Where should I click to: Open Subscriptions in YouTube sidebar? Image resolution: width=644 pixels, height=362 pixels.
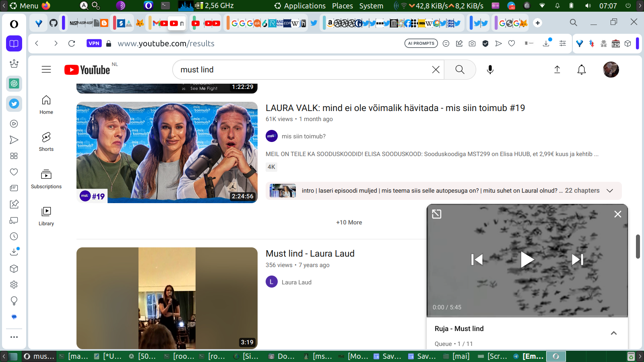pyautogui.click(x=46, y=179)
